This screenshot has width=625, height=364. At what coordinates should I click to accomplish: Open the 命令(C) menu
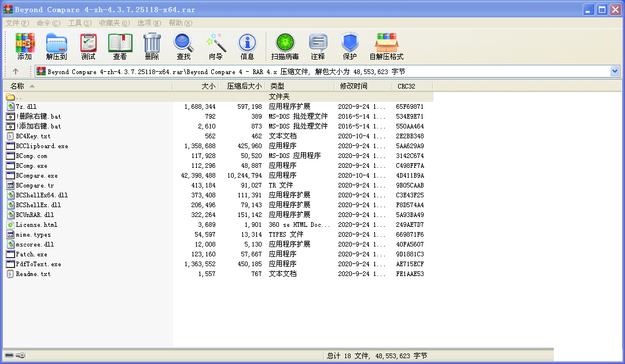point(49,23)
